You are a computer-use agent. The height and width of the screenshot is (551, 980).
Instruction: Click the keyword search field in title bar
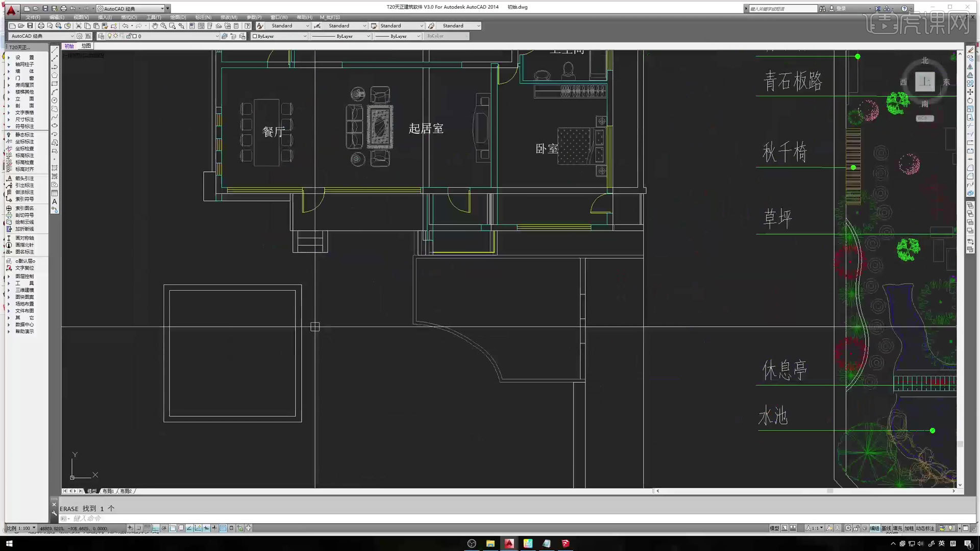click(782, 8)
